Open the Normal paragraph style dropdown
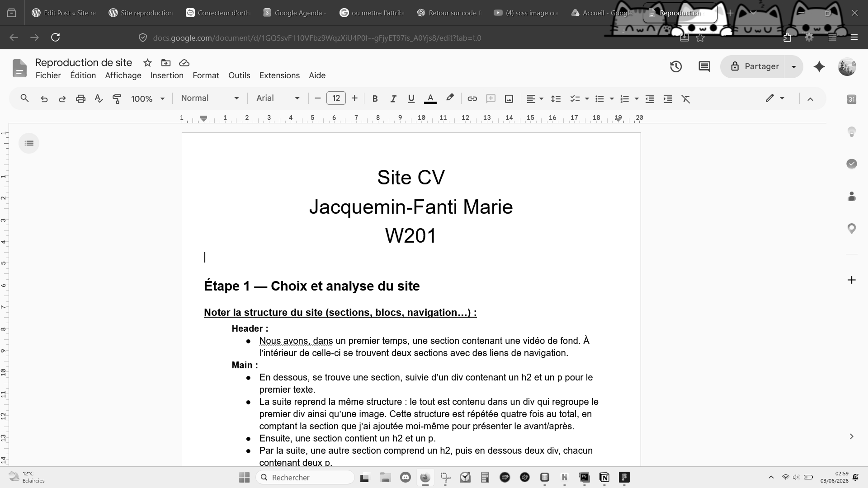This screenshot has width=868, height=488. click(210, 98)
